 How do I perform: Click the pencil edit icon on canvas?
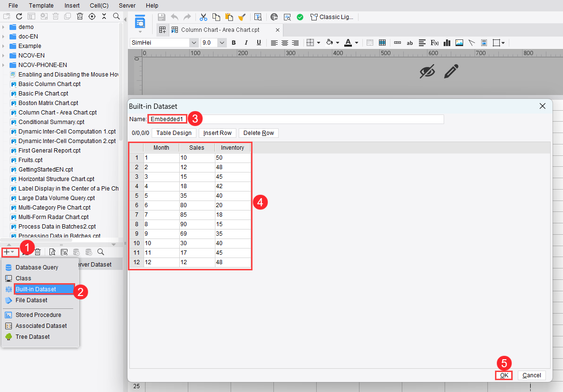[451, 71]
